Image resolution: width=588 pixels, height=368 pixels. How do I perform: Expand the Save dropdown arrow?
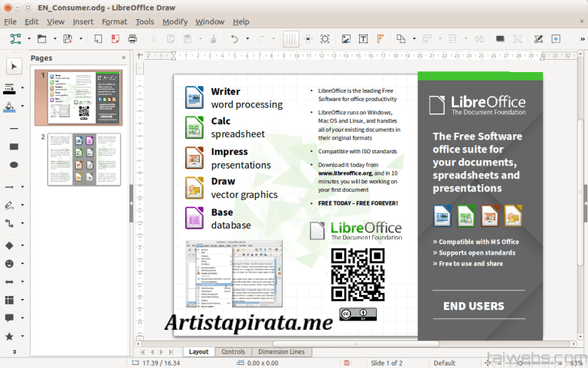pos(80,38)
